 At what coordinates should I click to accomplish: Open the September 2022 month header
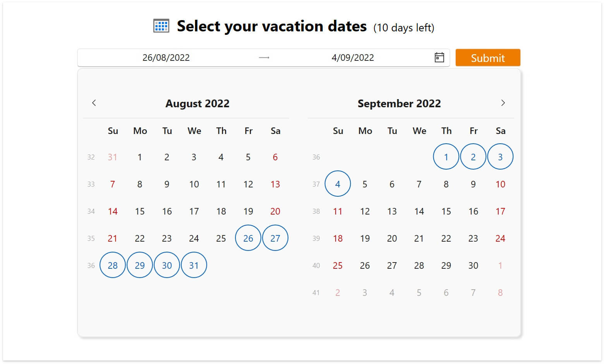(399, 103)
